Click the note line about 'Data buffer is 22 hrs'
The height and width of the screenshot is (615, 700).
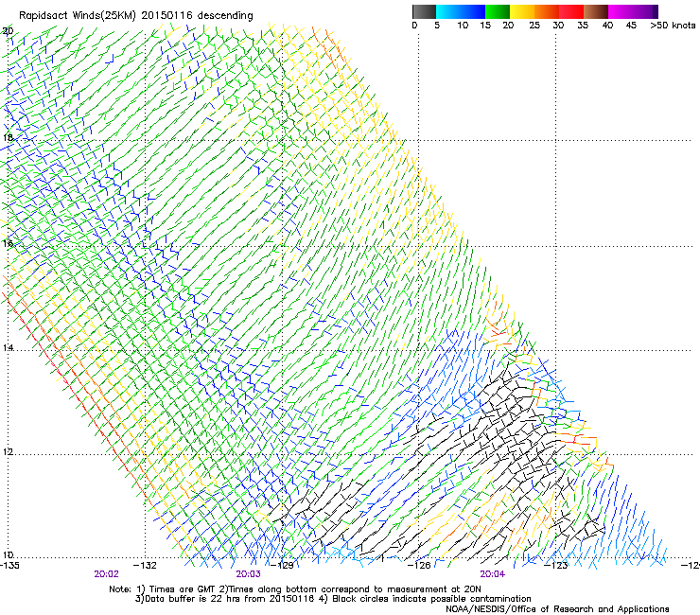pyautogui.click(x=333, y=599)
